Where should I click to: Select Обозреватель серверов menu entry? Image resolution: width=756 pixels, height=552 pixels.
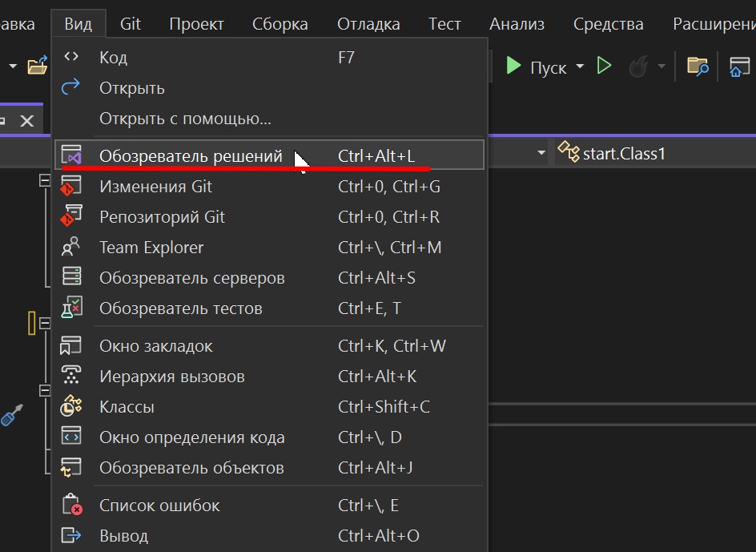pyautogui.click(x=269, y=277)
